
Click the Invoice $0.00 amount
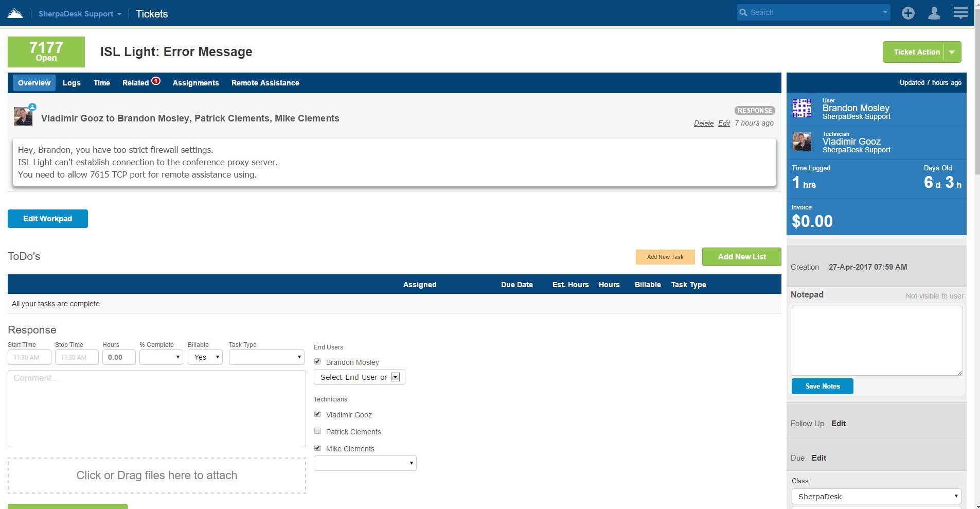point(812,221)
